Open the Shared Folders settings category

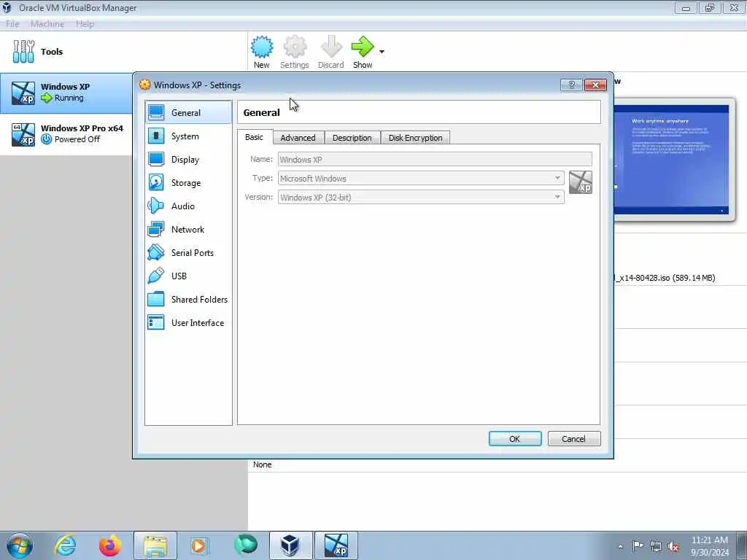pos(188,300)
